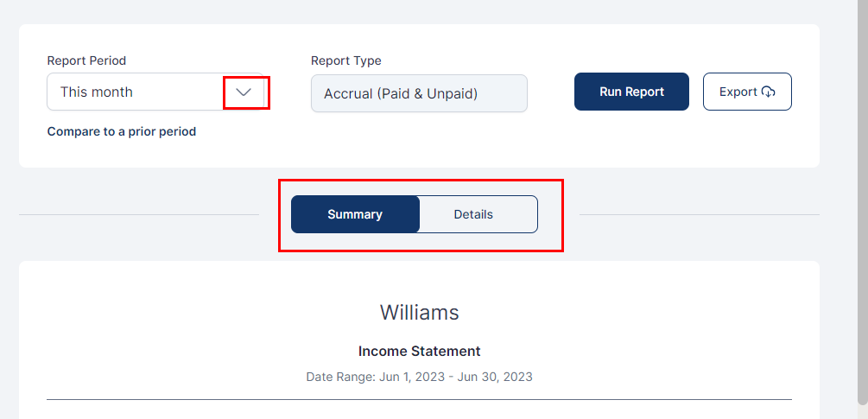Click the horizontal rule under the Date Range
Viewport: 868px width, 419px height.
(x=419, y=400)
